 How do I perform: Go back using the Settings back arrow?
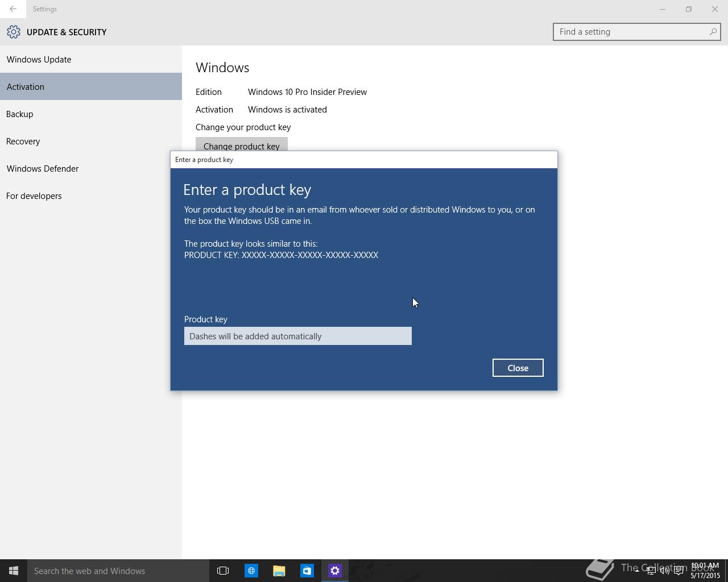click(x=13, y=9)
